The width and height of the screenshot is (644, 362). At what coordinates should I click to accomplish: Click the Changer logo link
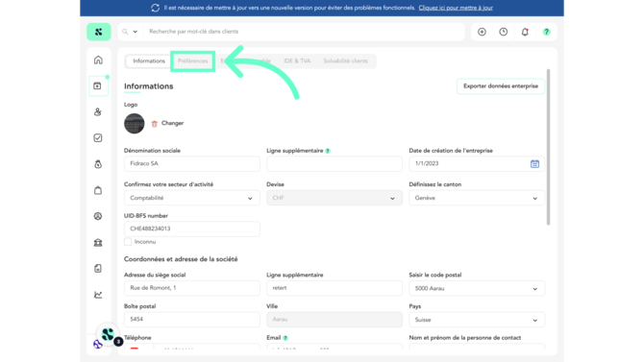[x=172, y=123]
